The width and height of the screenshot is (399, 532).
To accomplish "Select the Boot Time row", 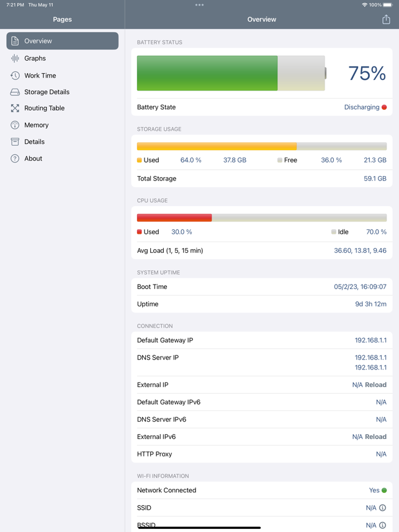I will 262,286.
